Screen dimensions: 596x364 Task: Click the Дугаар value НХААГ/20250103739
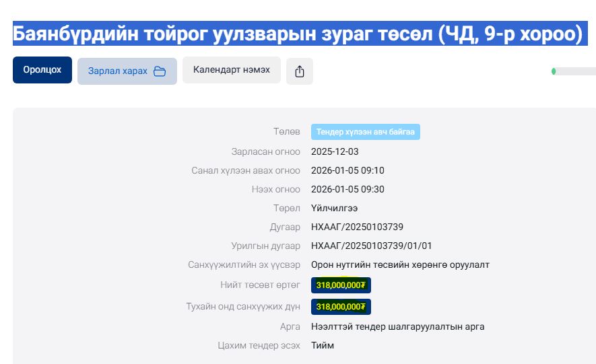point(357,227)
